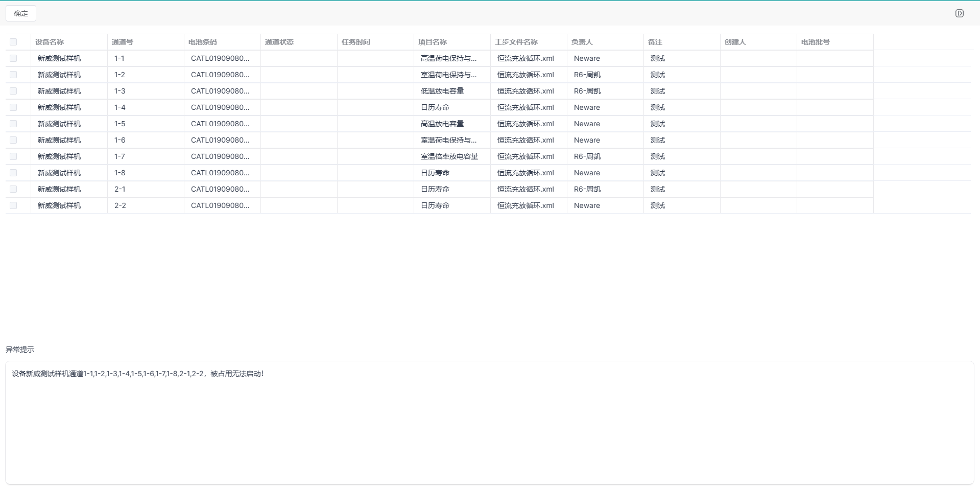Check the box for channel 1-2 row

click(13, 75)
